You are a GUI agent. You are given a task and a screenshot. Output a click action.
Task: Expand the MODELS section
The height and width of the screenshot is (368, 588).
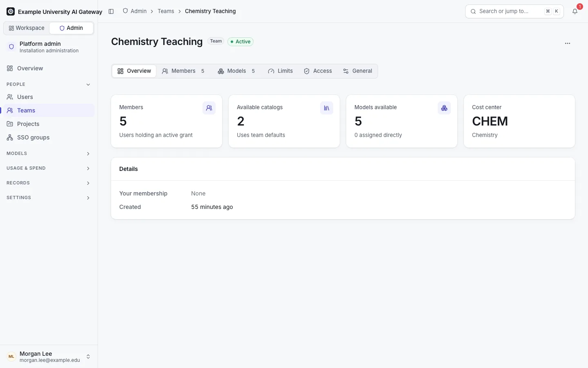(49, 153)
